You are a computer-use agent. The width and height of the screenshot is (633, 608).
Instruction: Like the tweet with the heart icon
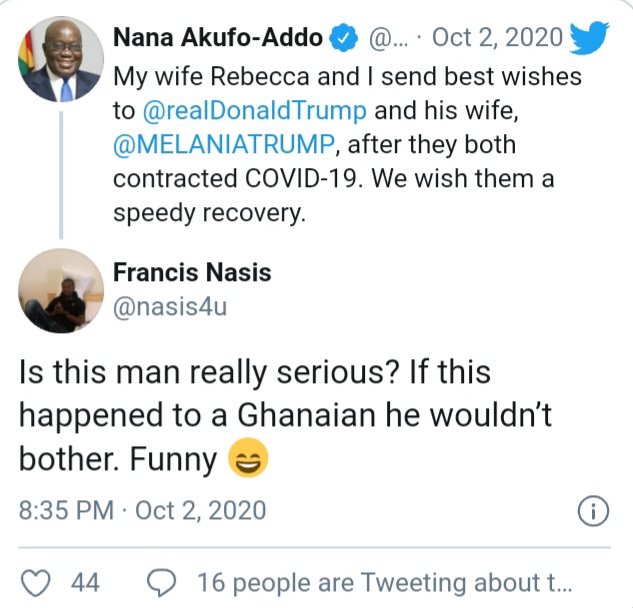coord(34,582)
